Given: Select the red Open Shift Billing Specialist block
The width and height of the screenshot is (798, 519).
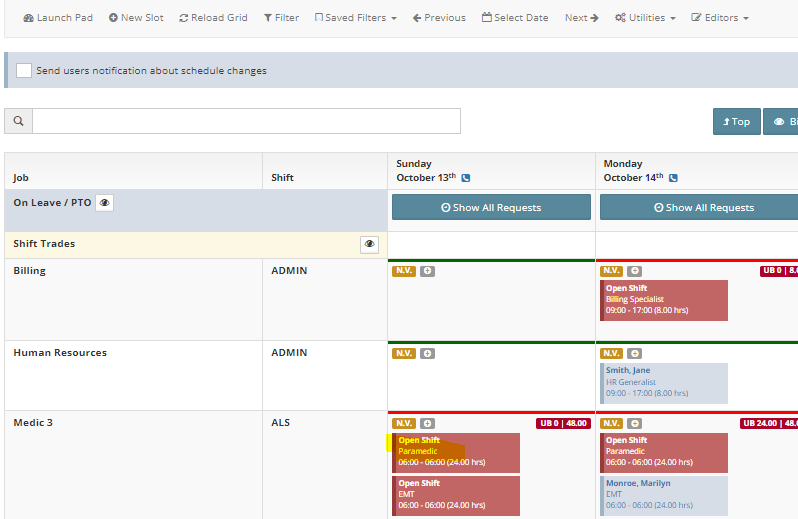Looking at the screenshot, I should [x=664, y=300].
